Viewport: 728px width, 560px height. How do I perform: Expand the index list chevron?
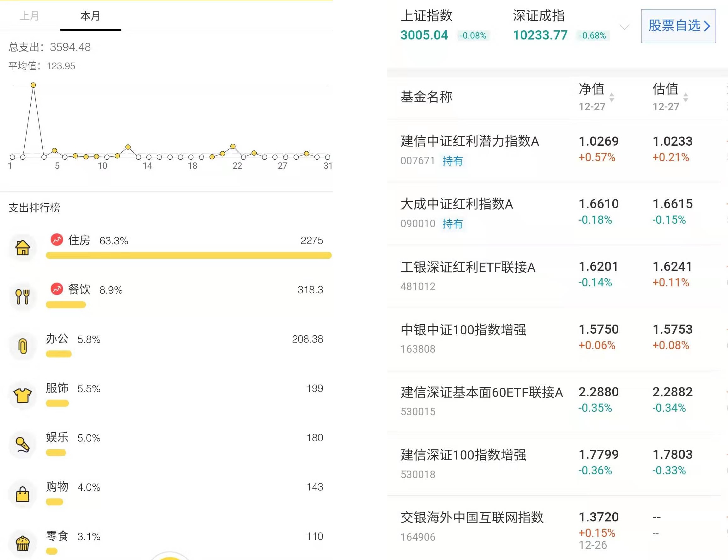(624, 27)
